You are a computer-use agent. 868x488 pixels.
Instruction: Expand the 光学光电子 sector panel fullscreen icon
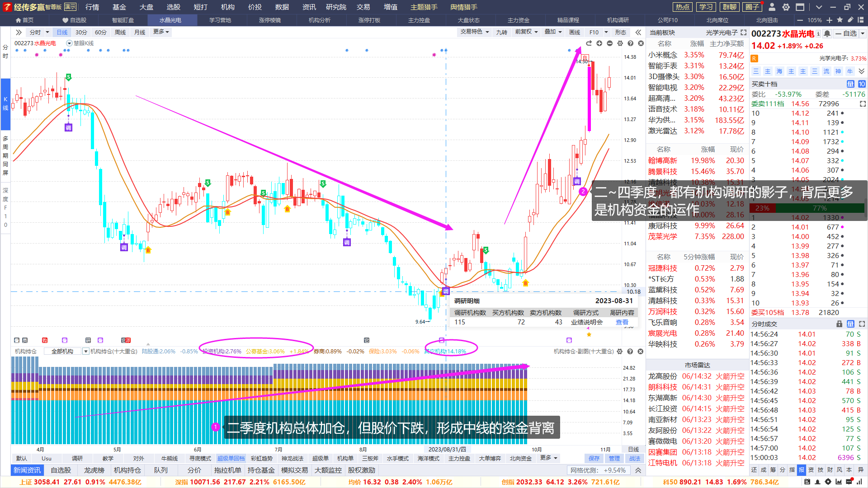pyautogui.click(x=743, y=33)
